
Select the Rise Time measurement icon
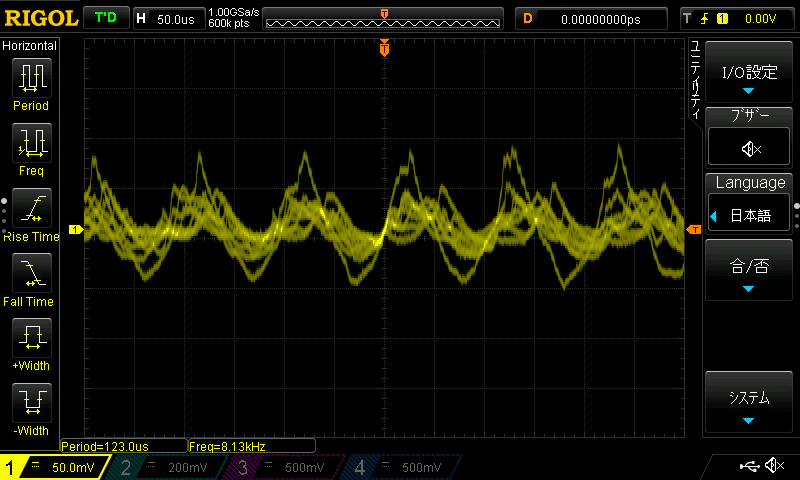coord(32,208)
